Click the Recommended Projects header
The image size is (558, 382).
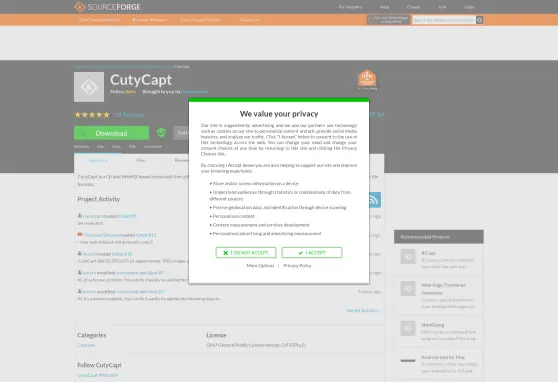point(438,237)
